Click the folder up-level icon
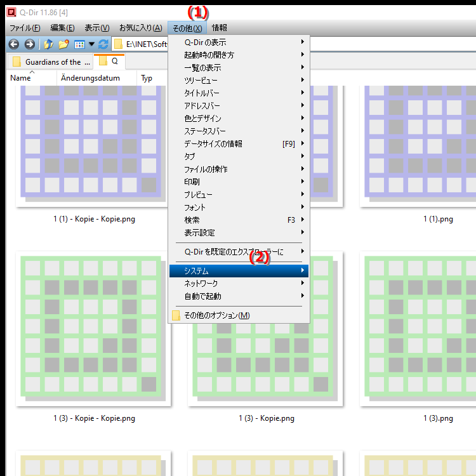476x476 pixels. coord(49,44)
